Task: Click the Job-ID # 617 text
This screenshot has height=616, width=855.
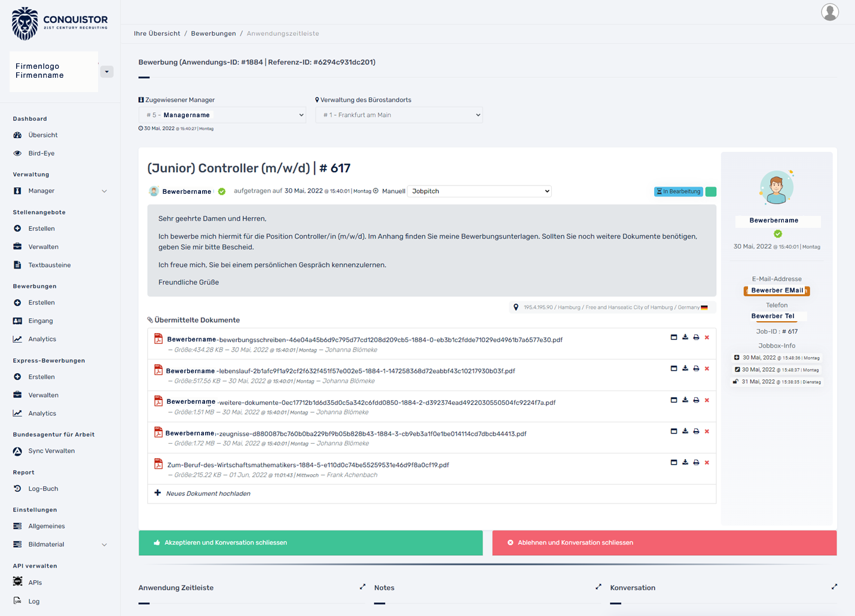Action: pos(777,331)
